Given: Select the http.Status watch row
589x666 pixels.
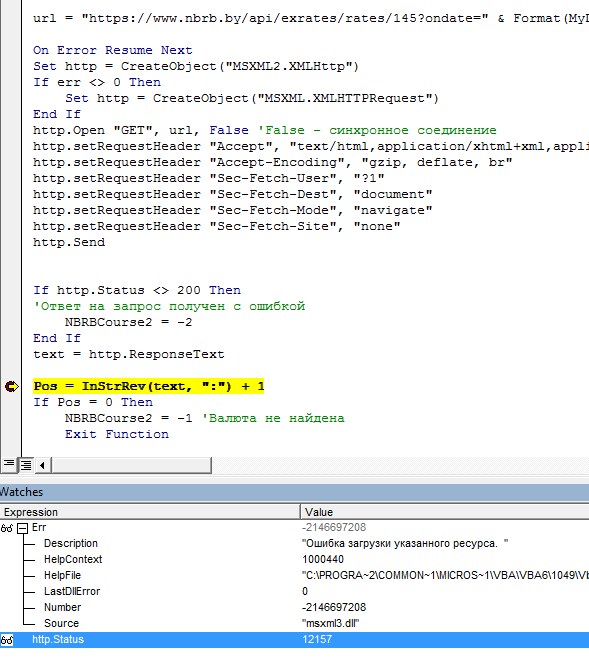Looking at the screenshot, I should point(294,640).
